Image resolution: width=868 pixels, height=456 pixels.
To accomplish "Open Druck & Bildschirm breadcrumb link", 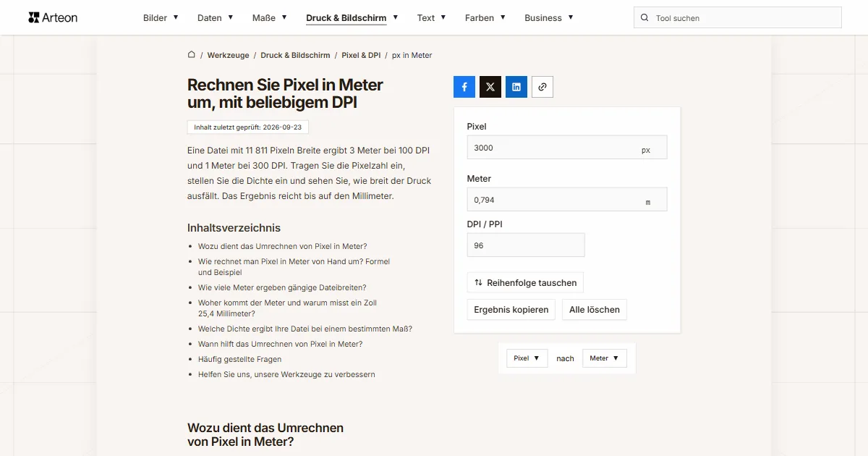I will 295,55.
